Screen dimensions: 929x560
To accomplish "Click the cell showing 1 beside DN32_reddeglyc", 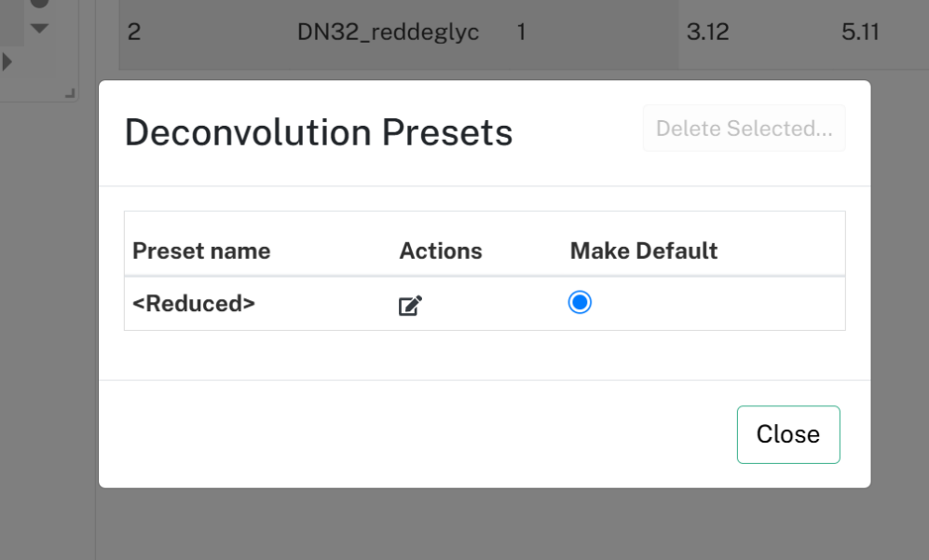I will point(522,32).
